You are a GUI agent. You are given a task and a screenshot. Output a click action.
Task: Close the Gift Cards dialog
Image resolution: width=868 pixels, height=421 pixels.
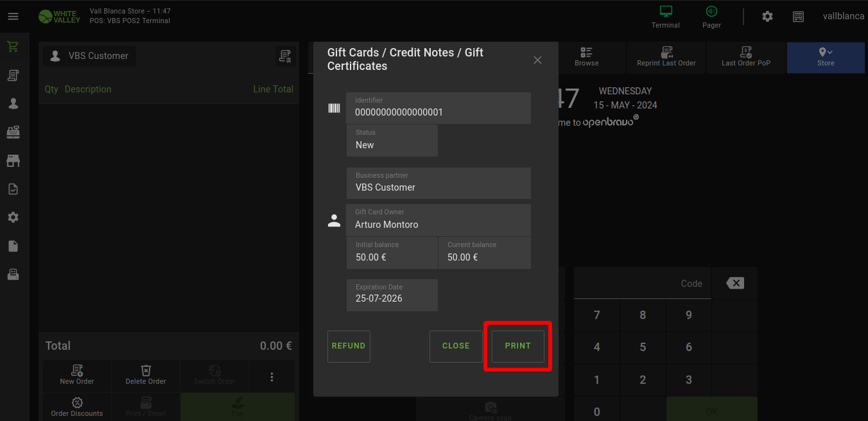[x=537, y=60]
